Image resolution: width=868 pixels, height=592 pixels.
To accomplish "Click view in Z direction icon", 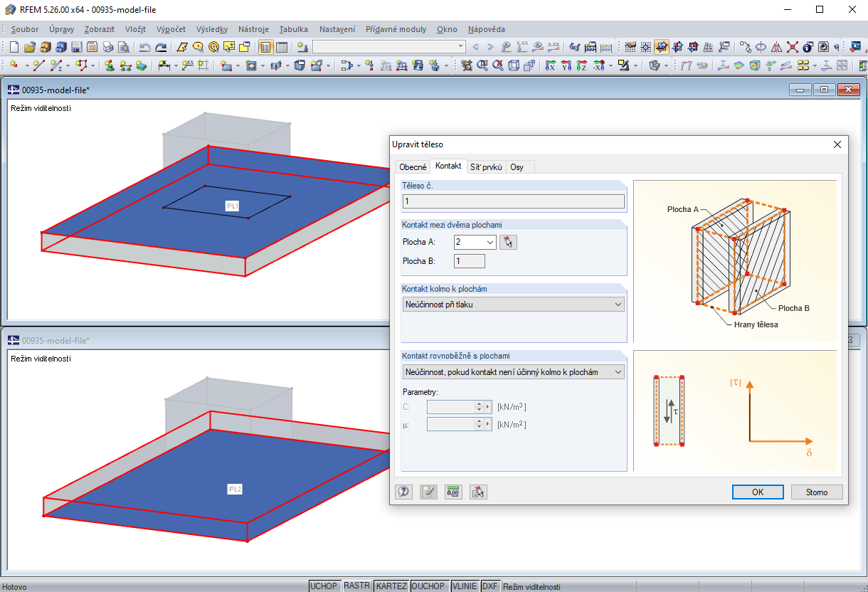I will (x=582, y=65).
